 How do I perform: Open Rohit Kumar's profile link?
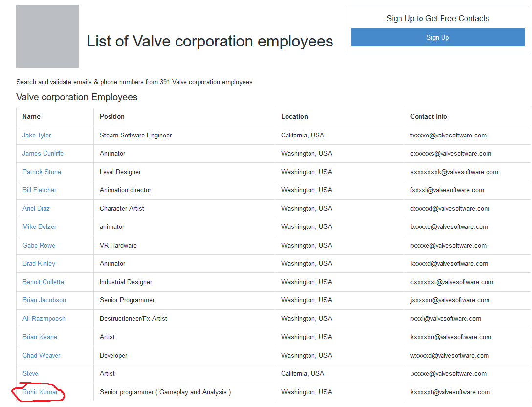point(40,392)
